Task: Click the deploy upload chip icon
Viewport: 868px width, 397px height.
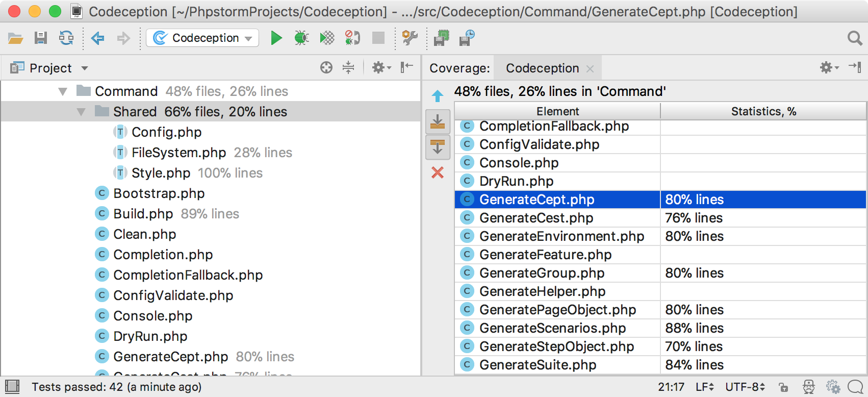Action: pyautogui.click(x=442, y=38)
